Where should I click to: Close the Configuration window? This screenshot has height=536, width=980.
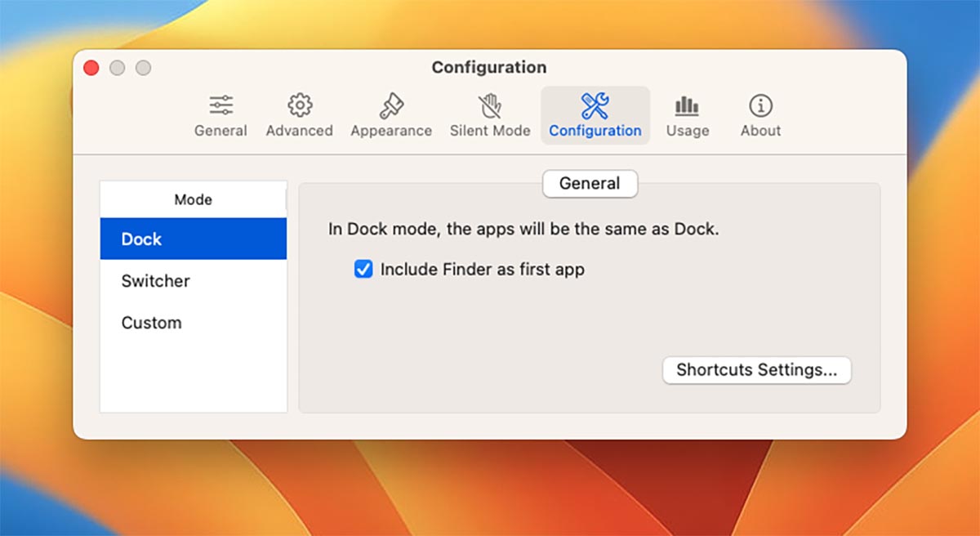click(91, 68)
